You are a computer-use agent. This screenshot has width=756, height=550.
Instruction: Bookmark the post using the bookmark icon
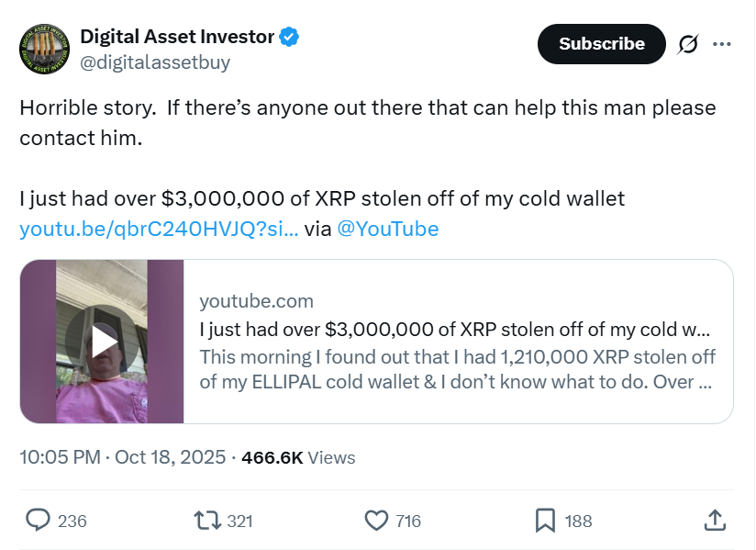click(547, 521)
